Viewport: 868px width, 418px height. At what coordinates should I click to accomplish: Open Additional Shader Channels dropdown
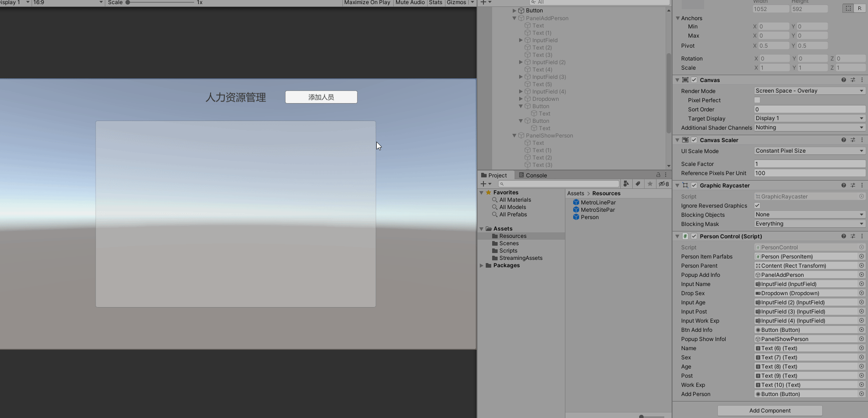[x=809, y=127]
